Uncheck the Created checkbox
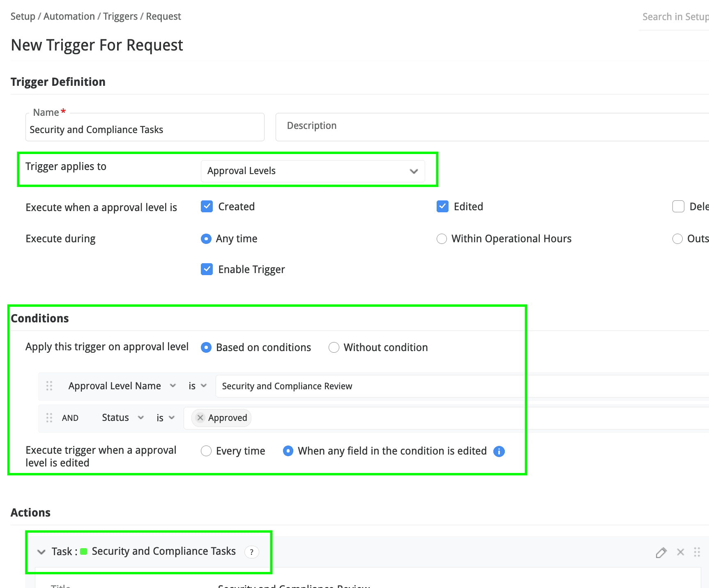 [x=207, y=207]
